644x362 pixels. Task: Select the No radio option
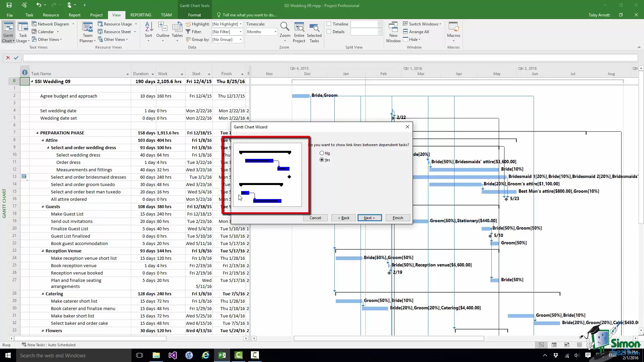tap(322, 153)
